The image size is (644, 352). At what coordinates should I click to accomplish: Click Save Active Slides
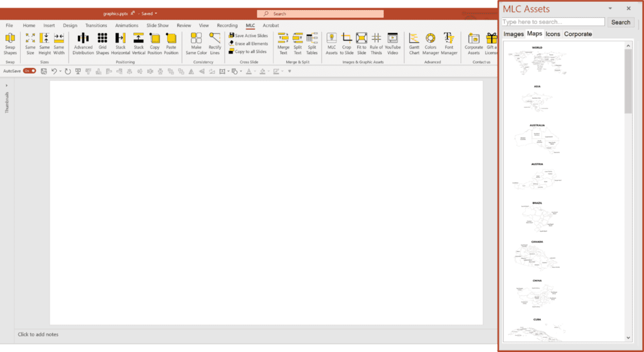click(x=248, y=36)
